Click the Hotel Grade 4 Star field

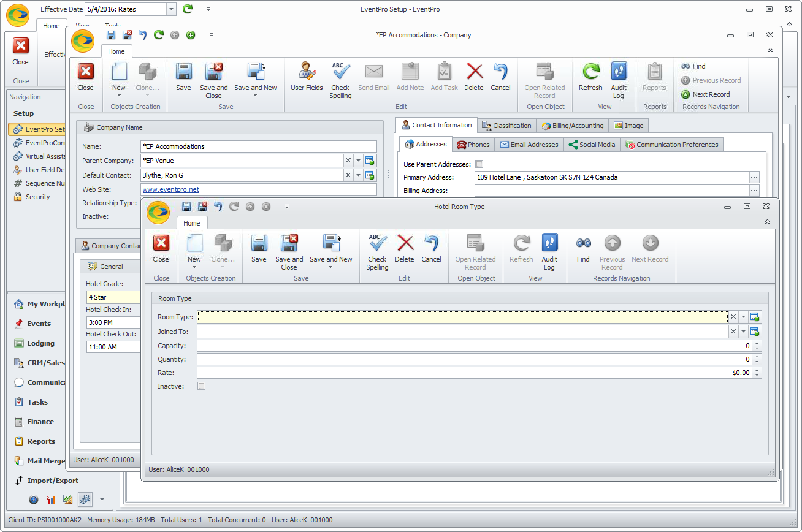coord(113,297)
